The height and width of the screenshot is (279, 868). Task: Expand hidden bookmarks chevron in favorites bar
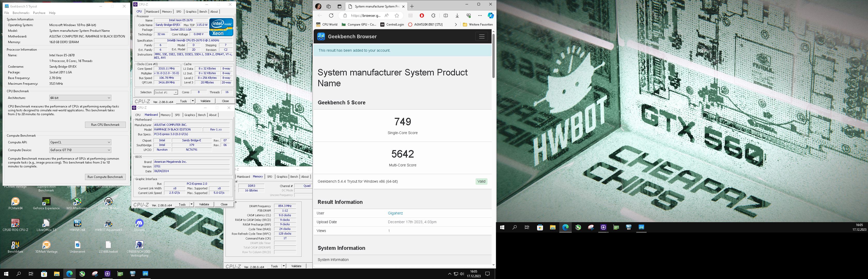(455, 25)
